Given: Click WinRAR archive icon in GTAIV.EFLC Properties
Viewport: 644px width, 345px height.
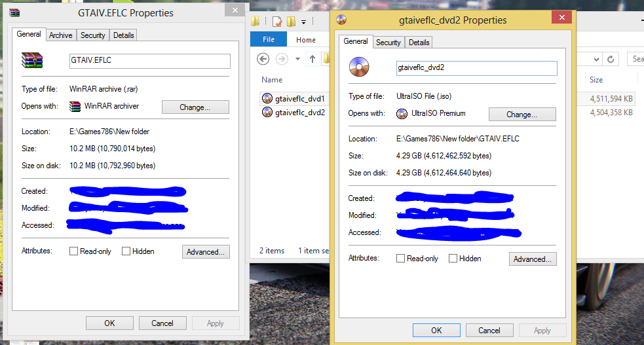Looking at the screenshot, I should pyautogui.click(x=32, y=60).
